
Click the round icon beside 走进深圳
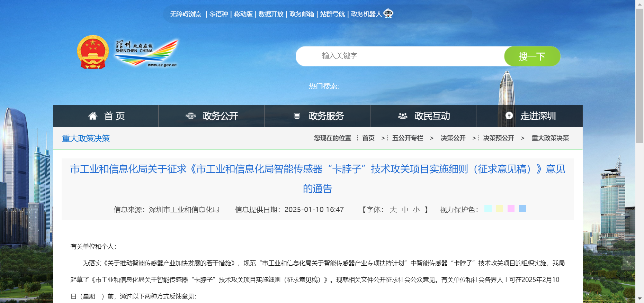pyautogui.click(x=509, y=116)
